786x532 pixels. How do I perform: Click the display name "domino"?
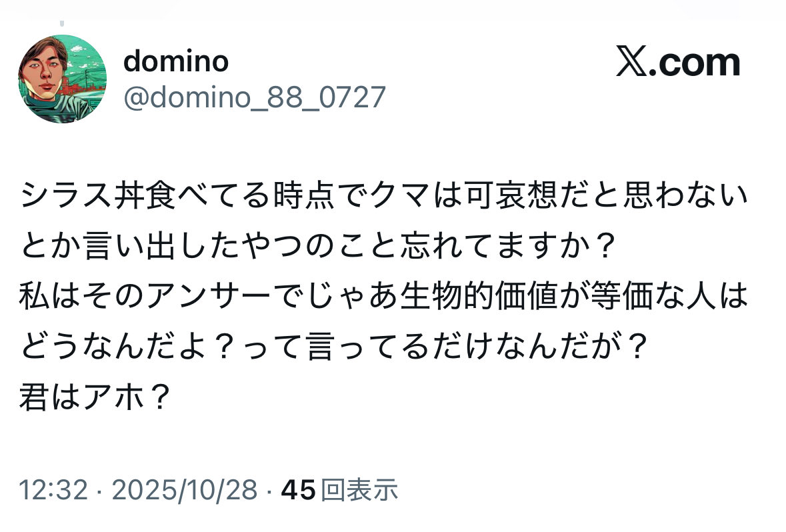click(176, 62)
